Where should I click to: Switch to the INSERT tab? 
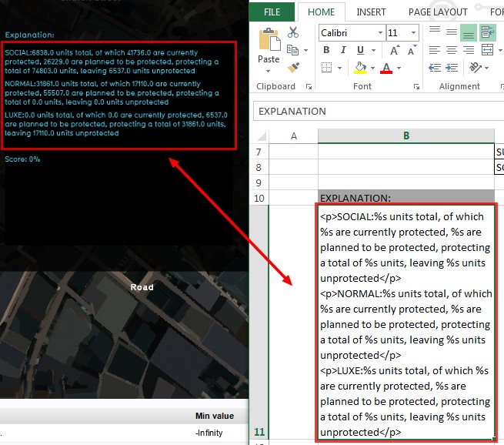tap(371, 12)
